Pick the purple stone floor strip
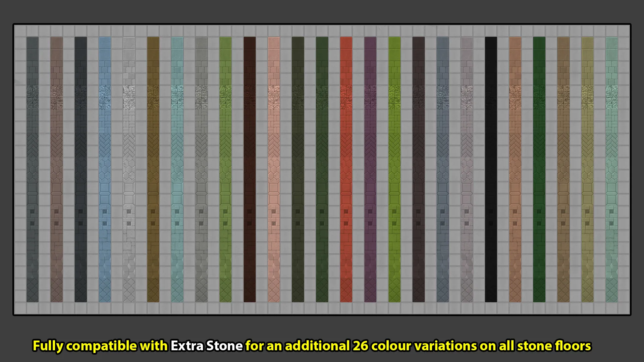This screenshot has width=644, height=362. [x=370, y=169]
